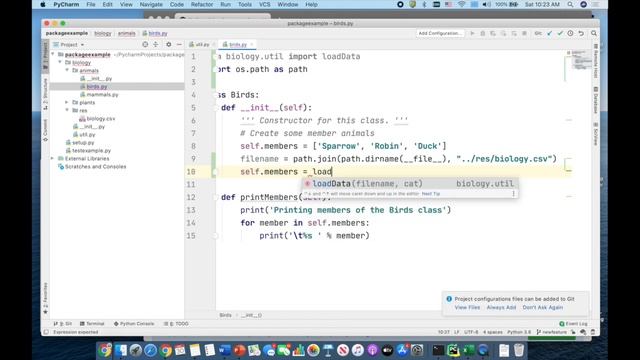640x360 pixels.
Task: Click the Run (play) toolbar icon
Action: coord(472,33)
